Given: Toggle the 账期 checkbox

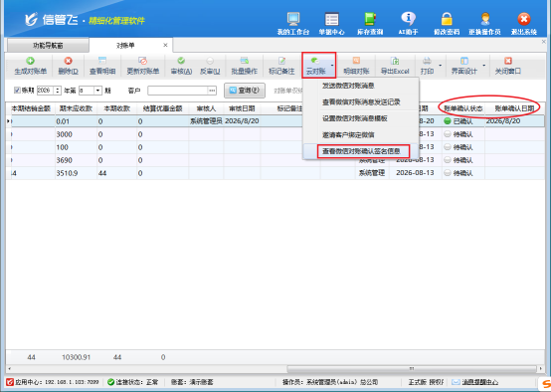Looking at the screenshot, I should coord(17,91).
